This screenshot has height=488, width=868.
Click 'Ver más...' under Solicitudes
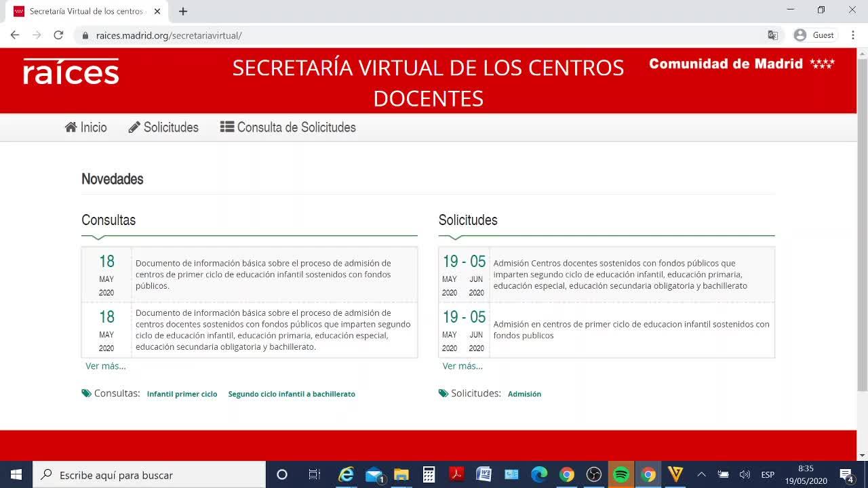pyautogui.click(x=462, y=366)
